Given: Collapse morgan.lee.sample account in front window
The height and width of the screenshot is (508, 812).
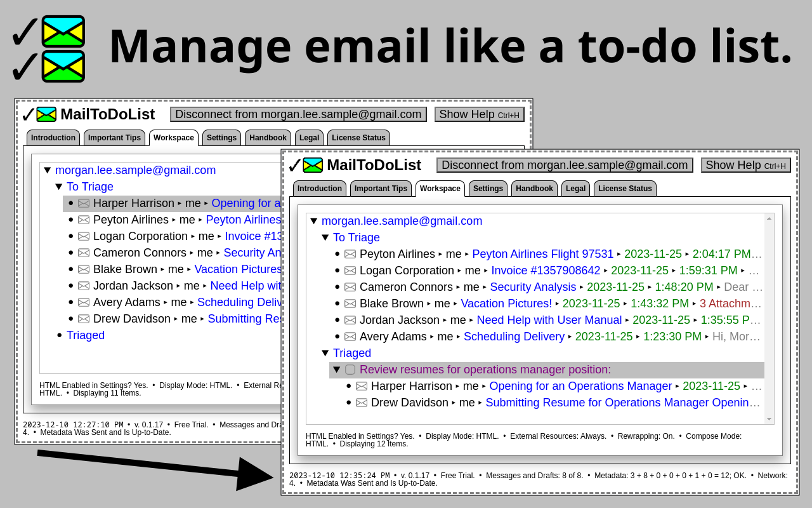Looking at the screenshot, I should pos(314,221).
